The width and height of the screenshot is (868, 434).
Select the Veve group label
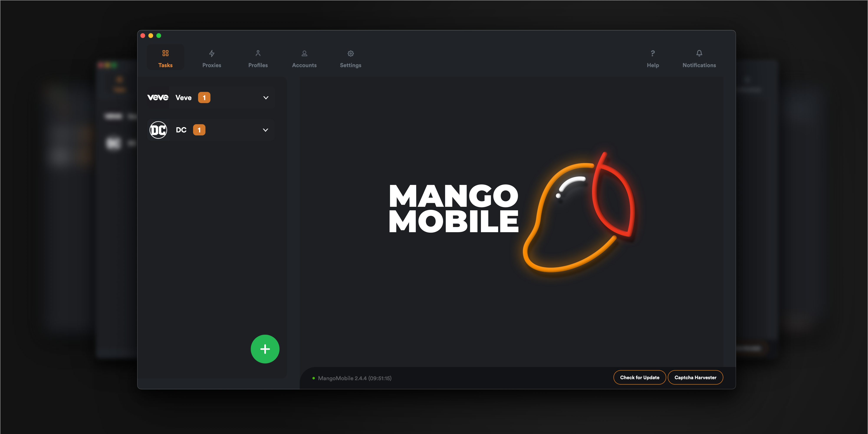[x=183, y=98]
